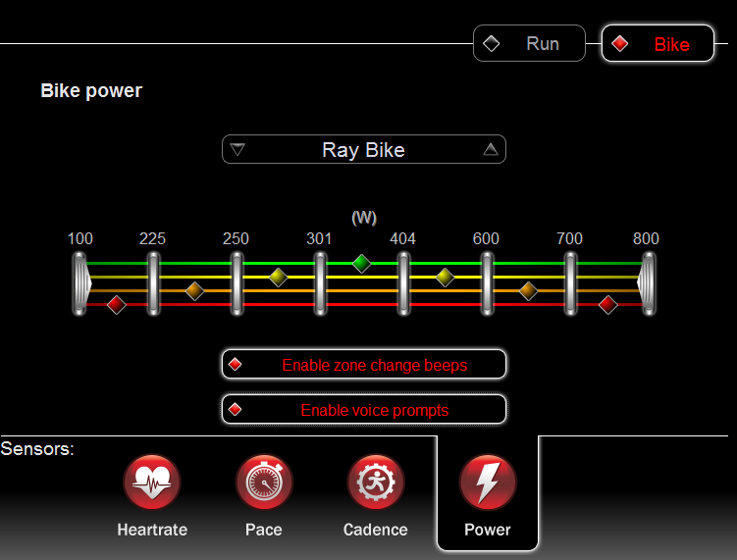The width and height of the screenshot is (737, 560).
Task: Open the Pace stopwatch sensor icon
Action: (264, 483)
